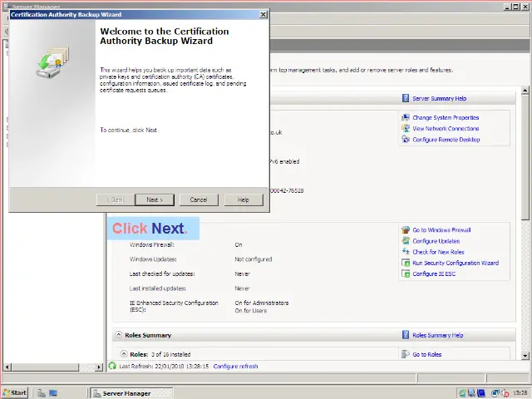Click the Configure Updates icon
Viewport: 532px width, 399px height.
click(406, 240)
